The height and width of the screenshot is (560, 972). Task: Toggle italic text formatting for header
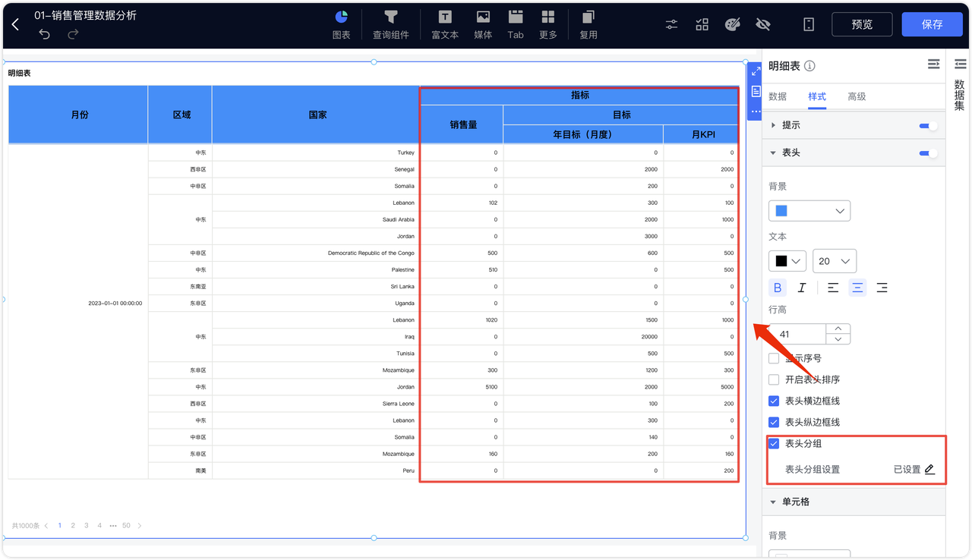[801, 288]
